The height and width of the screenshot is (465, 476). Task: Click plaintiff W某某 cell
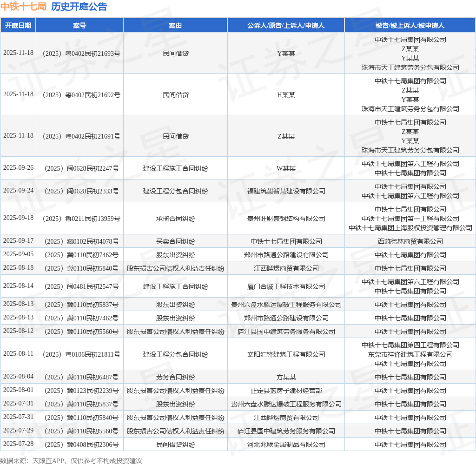click(x=286, y=168)
